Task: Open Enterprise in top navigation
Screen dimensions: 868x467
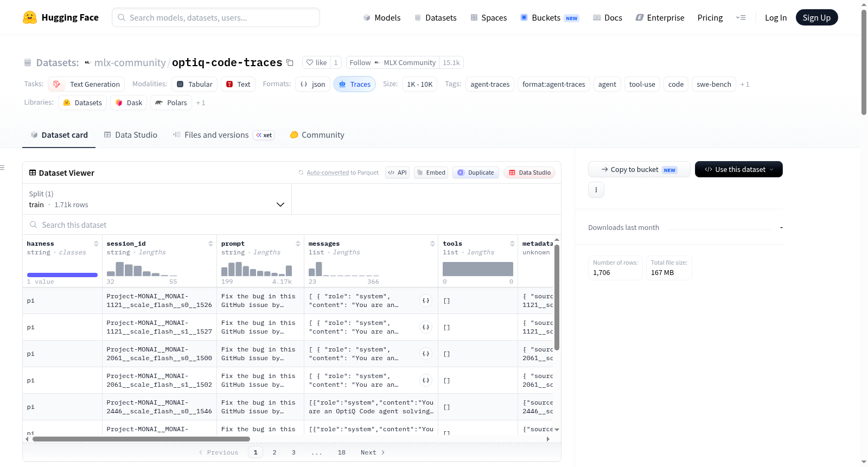Action: [660, 17]
